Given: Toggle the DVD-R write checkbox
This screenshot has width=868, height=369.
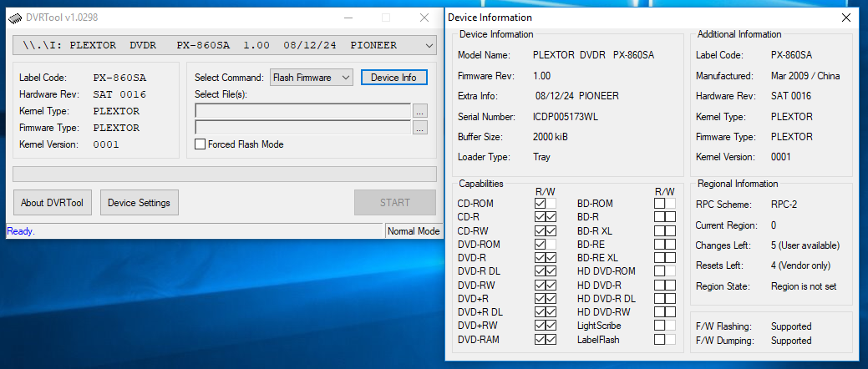Looking at the screenshot, I should 551,258.
